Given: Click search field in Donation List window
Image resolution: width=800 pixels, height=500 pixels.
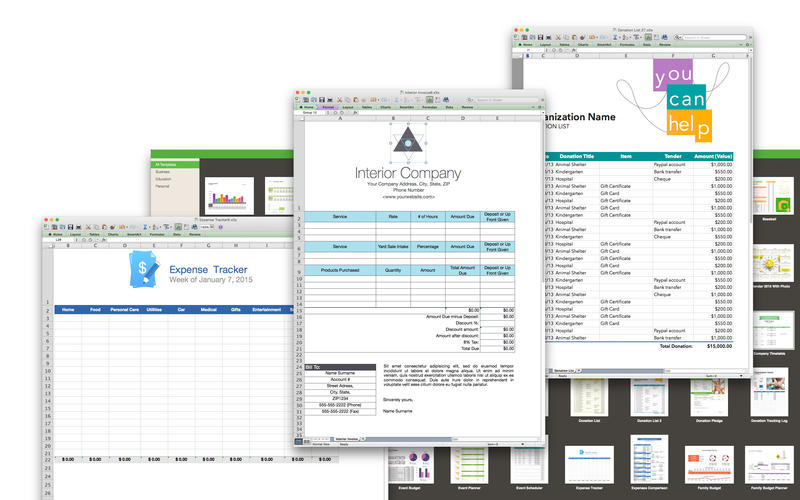Looking at the screenshot, I should coord(714,37).
